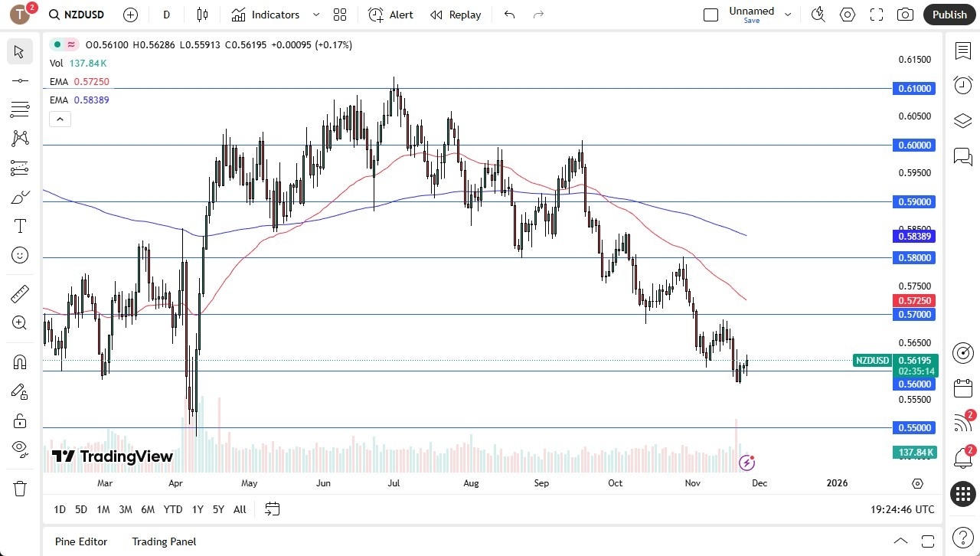Lock all drawings with the padlock icon
Viewport: 980px width, 556px height.
tap(19, 420)
